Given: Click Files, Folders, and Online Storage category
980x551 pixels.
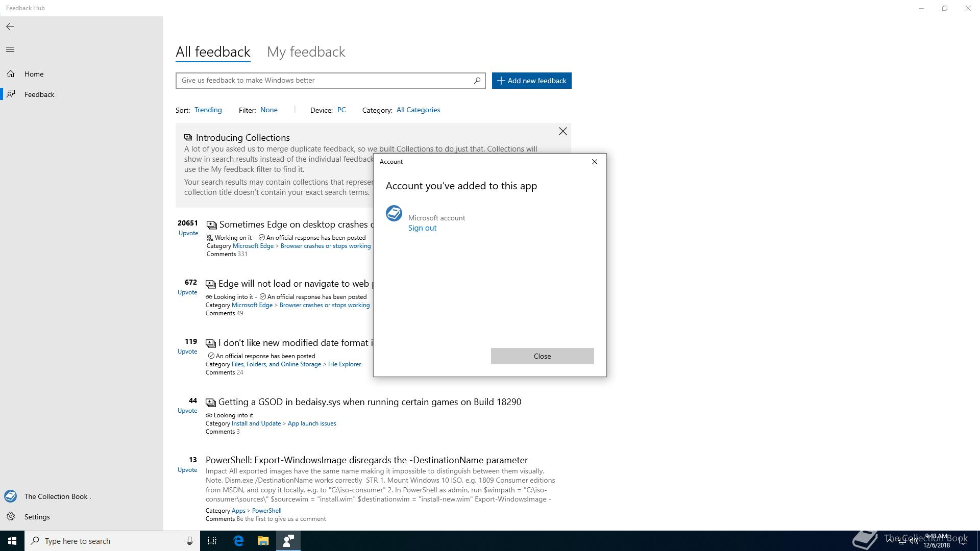Looking at the screenshot, I should point(276,364).
